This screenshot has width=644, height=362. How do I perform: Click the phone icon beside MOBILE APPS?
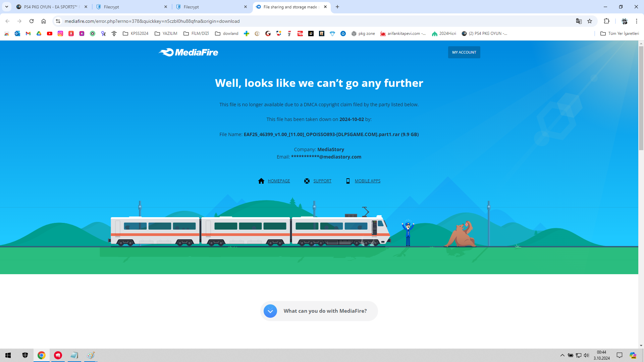348,181
